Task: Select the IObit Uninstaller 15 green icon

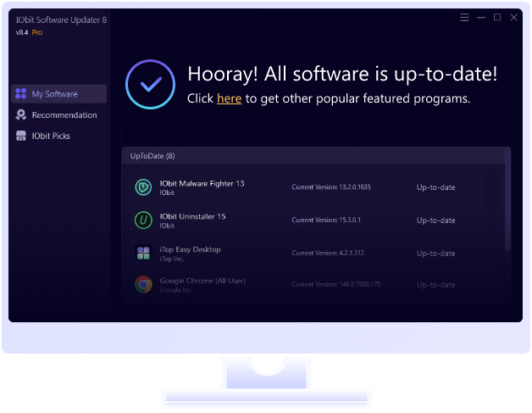Action: pos(143,220)
